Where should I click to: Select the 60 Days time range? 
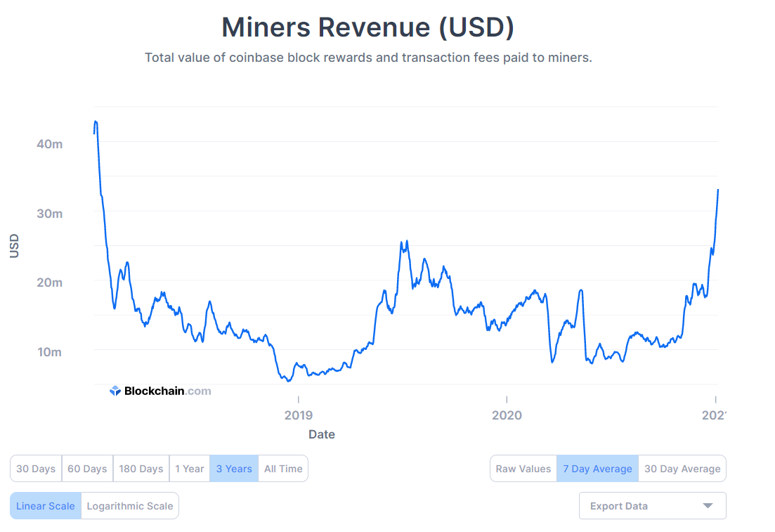(x=87, y=469)
